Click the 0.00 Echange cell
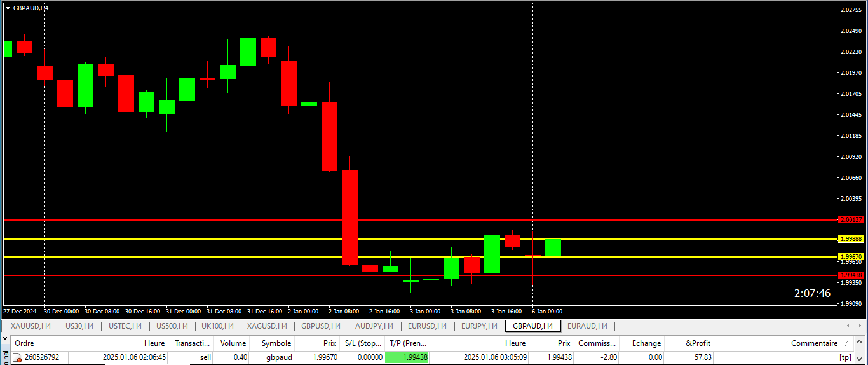 [655, 357]
